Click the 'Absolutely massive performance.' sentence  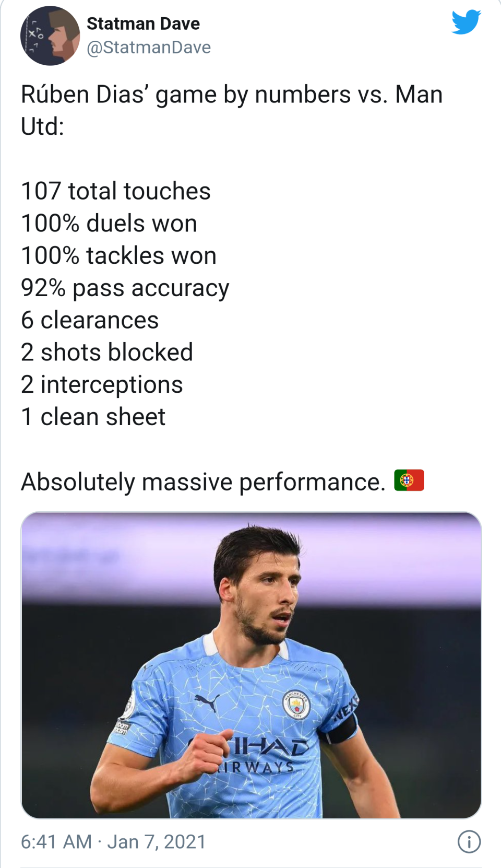pyautogui.click(x=202, y=482)
